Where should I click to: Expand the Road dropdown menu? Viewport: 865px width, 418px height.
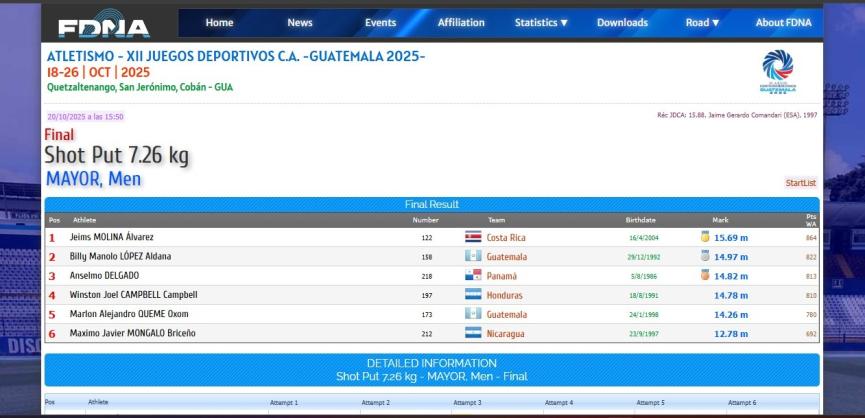pos(702,23)
